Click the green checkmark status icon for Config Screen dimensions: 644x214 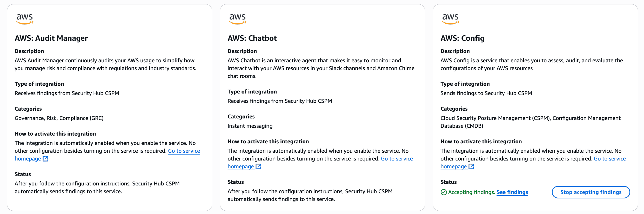pos(444,192)
